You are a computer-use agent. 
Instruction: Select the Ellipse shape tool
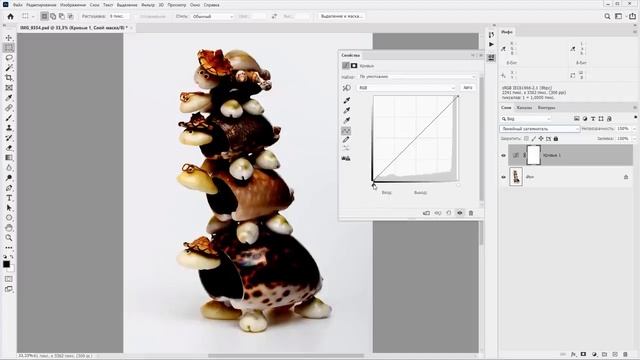click(9, 218)
